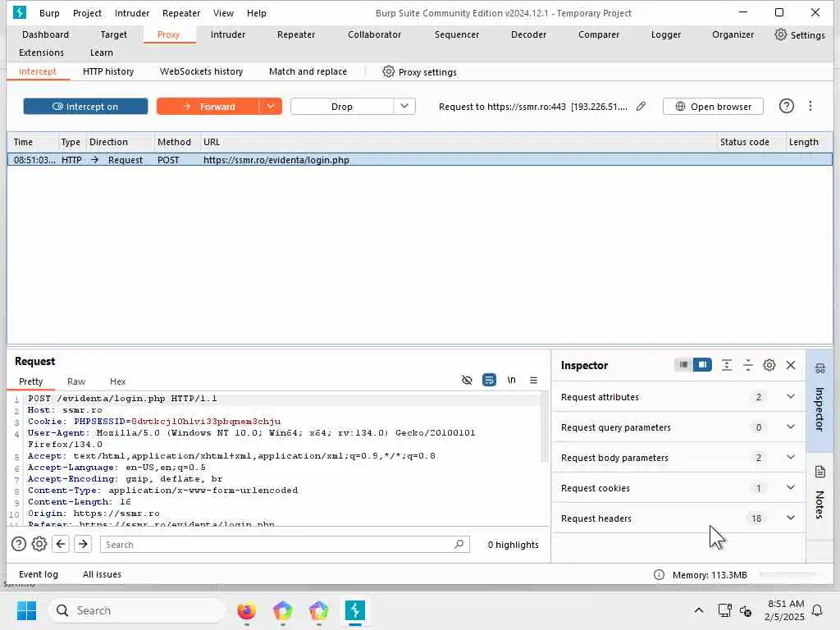Open the View menu

pyautogui.click(x=223, y=13)
